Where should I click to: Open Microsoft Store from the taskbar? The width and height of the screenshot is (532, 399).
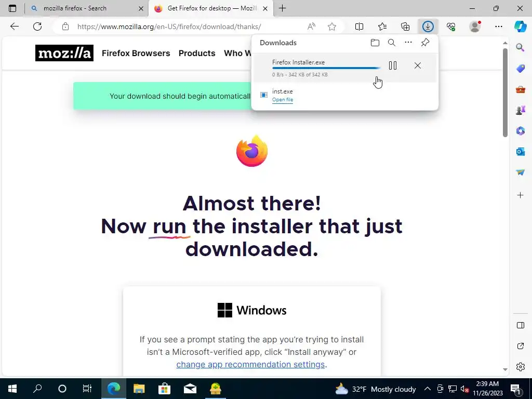click(164, 389)
